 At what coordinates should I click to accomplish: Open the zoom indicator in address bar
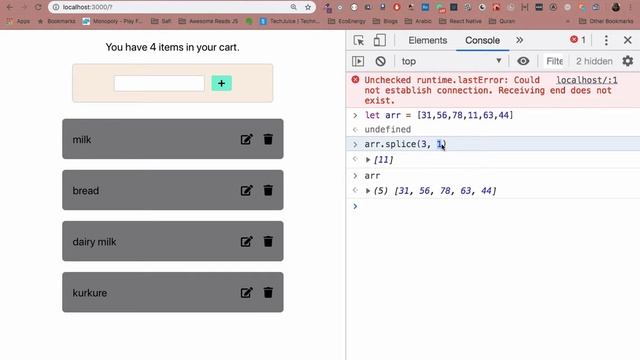pos(293,7)
